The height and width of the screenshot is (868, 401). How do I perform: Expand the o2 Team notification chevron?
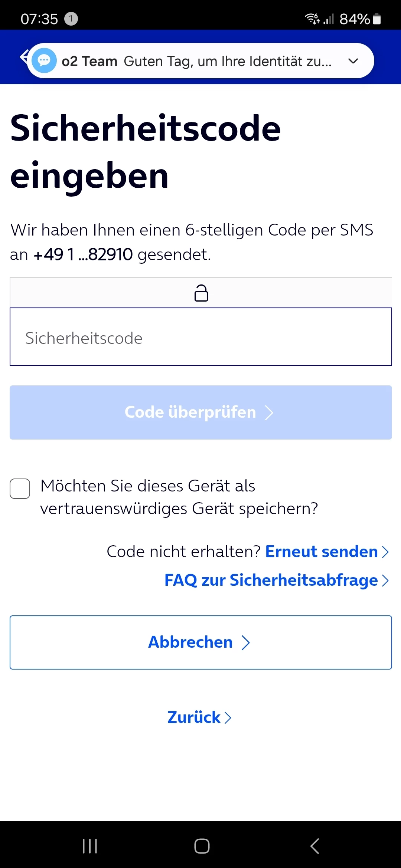[x=353, y=61]
